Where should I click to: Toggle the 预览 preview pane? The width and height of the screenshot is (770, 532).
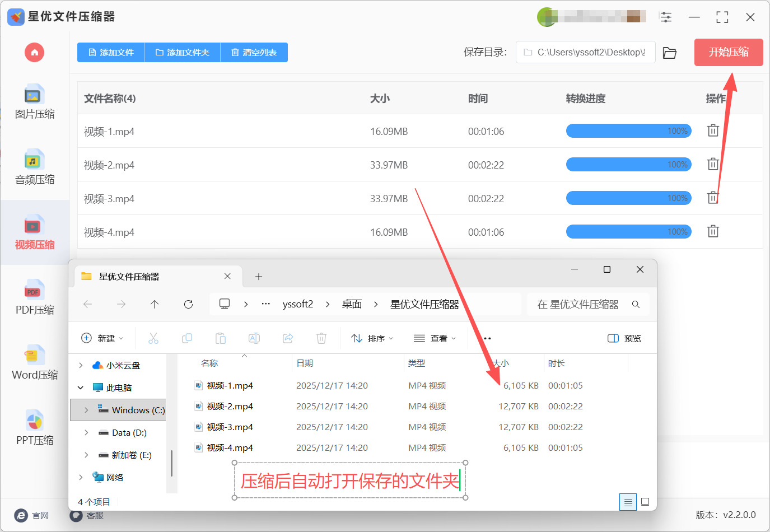coord(624,338)
